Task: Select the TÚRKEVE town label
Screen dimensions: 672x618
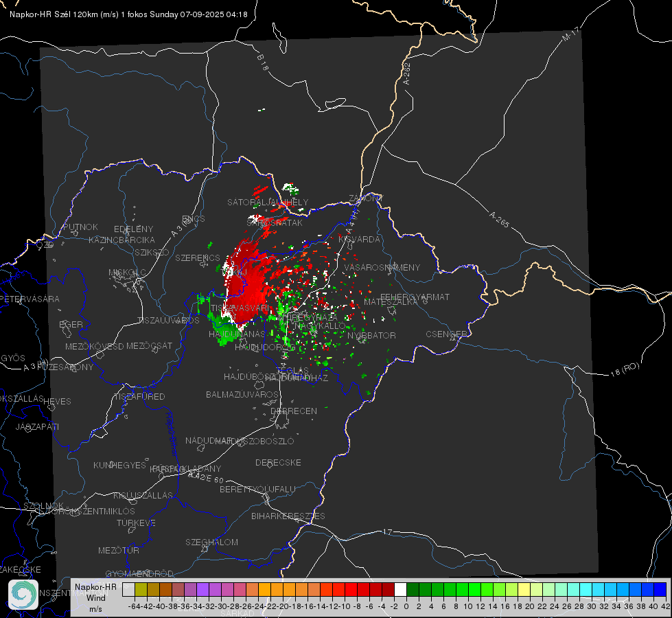Action: tap(137, 523)
